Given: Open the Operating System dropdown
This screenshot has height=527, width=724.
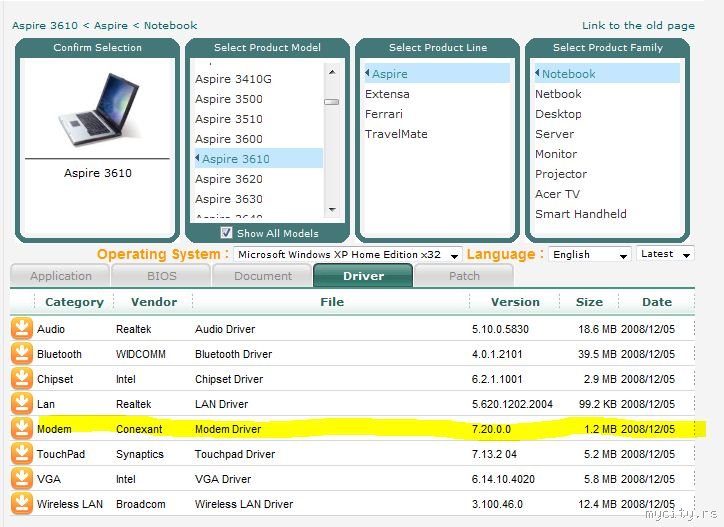Looking at the screenshot, I should coord(347,254).
